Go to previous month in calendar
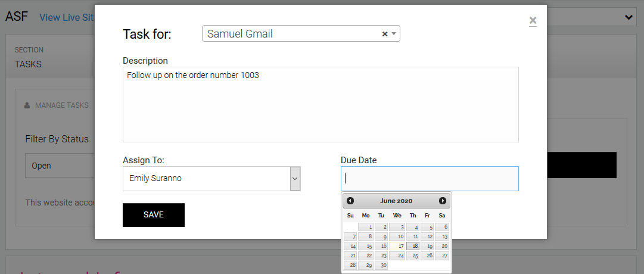 coord(350,201)
